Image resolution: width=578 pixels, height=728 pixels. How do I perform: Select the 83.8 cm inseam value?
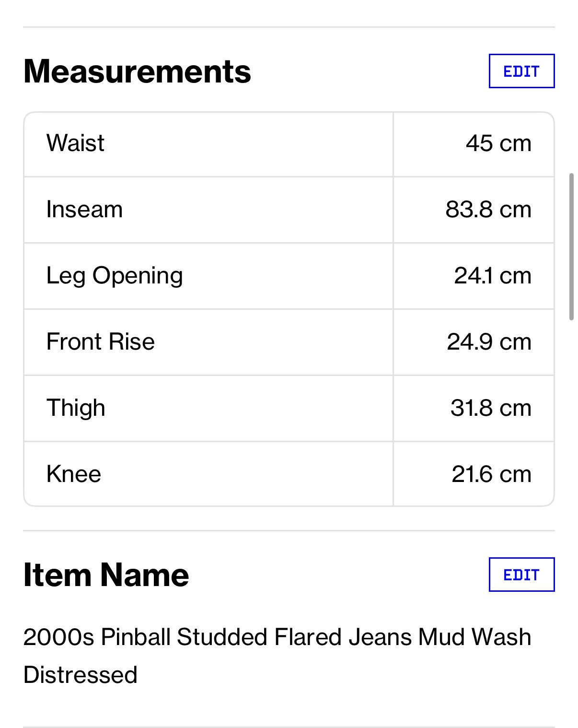click(x=488, y=210)
